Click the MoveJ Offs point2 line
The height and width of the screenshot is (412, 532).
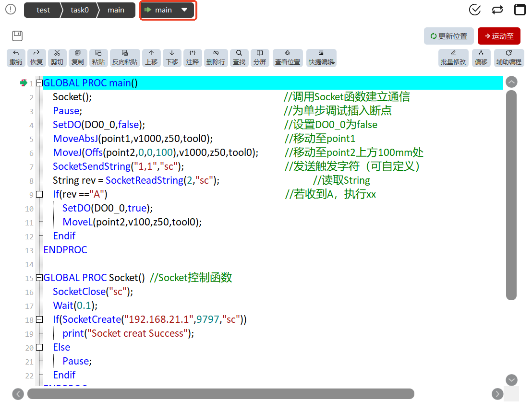coord(156,153)
